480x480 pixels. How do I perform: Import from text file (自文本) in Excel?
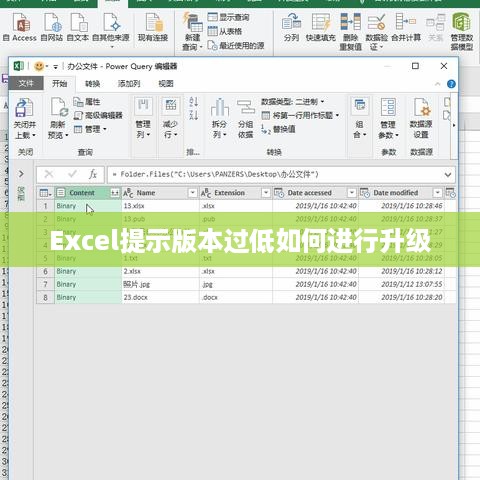point(78,27)
